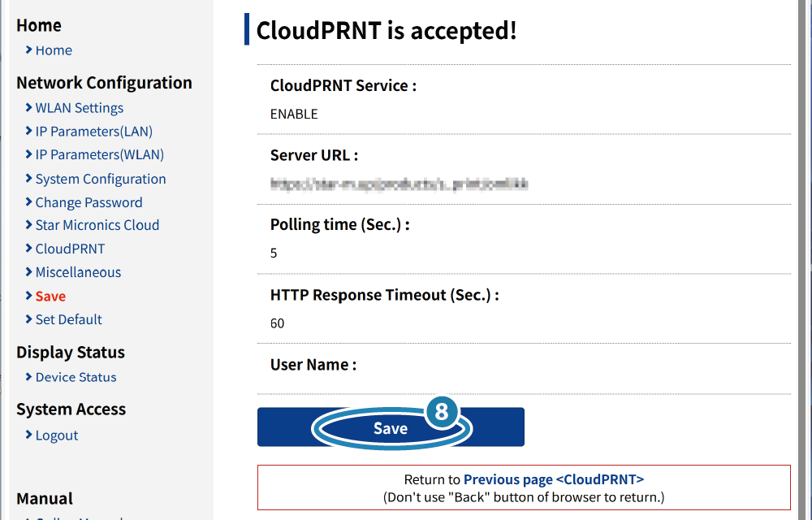Open IP Parameters(LAN) page
Screen dimensions: 812x520
click(x=93, y=132)
